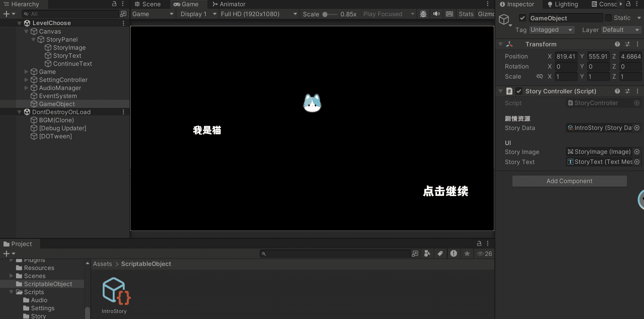Open LevelChoose scene options menu
The width and height of the screenshot is (644, 319).
[123, 23]
